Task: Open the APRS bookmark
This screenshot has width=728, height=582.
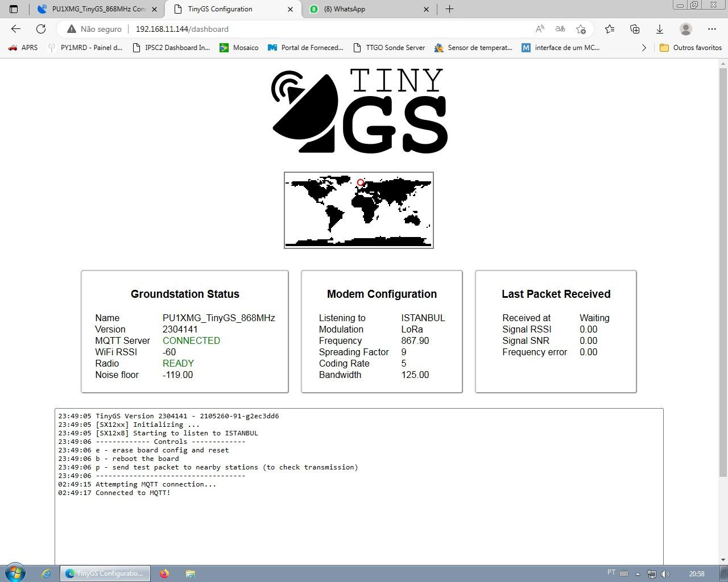Action: (x=23, y=48)
